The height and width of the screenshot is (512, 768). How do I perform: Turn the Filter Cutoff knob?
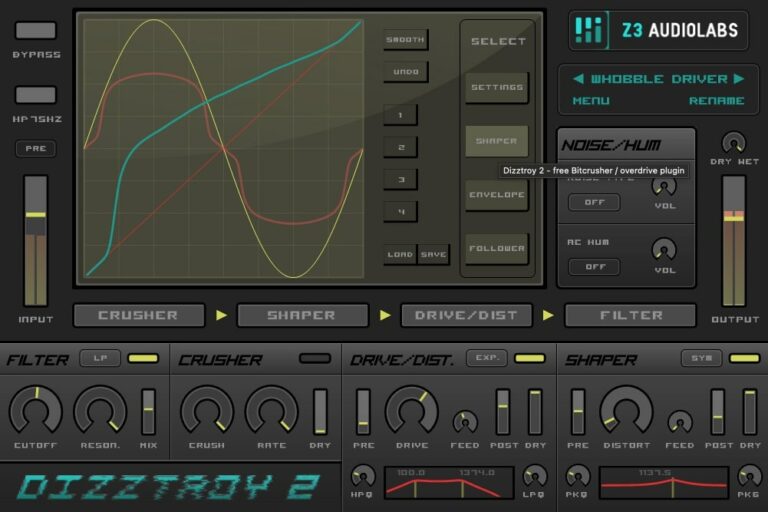tap(36, 411)
